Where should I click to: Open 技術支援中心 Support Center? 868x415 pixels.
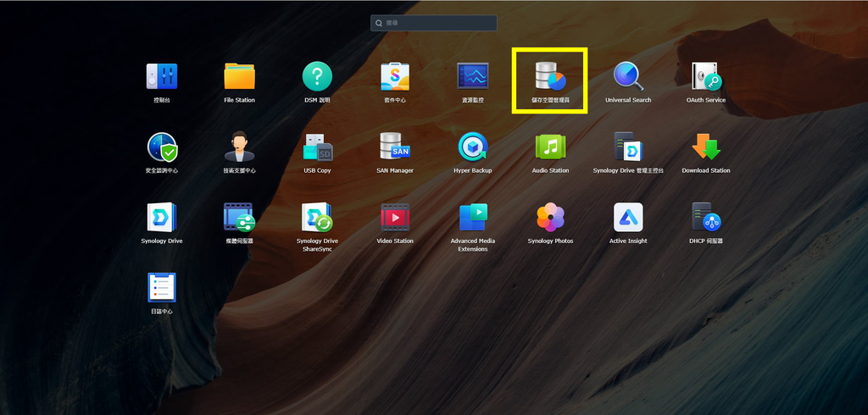tap(240, 147)
